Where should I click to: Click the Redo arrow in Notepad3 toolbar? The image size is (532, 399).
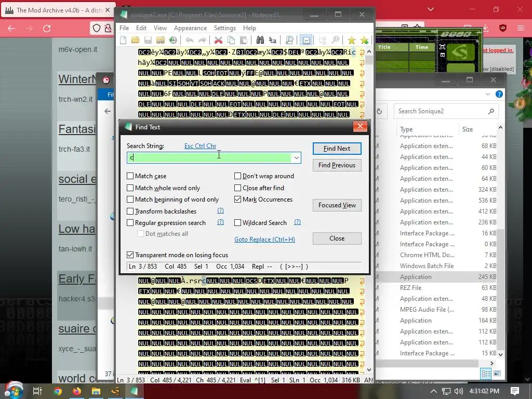(202, 41)
